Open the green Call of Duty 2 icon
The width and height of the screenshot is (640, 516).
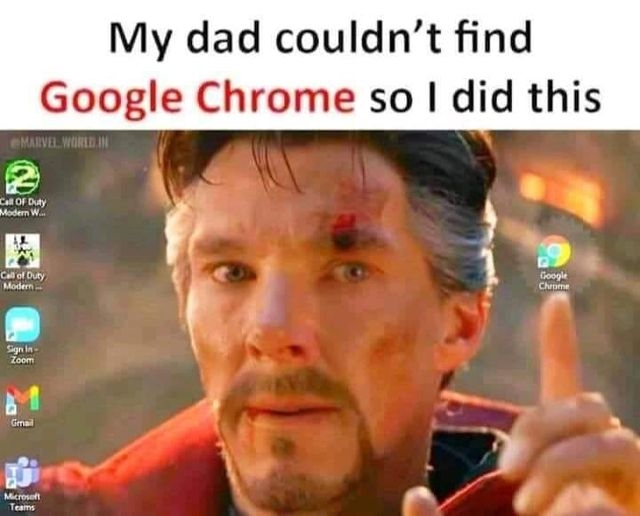[22, 176]
